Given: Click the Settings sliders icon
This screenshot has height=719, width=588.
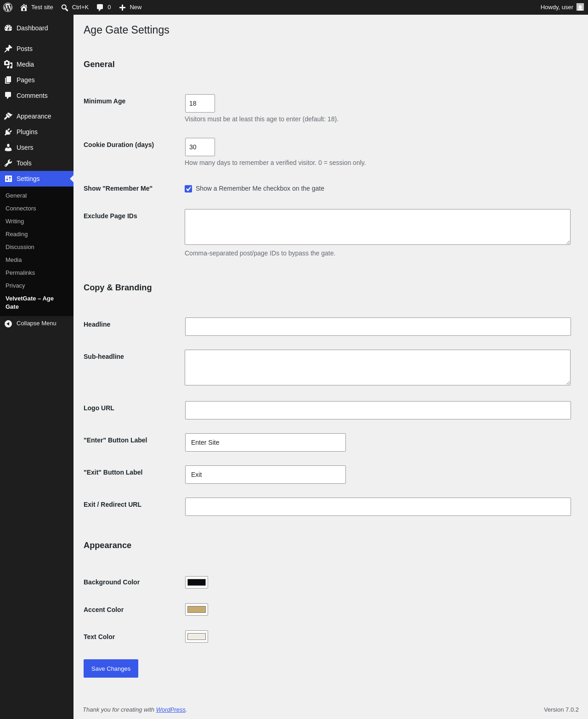Looking at the screenshot, I should pyautogui.click(x=8, y=179).
